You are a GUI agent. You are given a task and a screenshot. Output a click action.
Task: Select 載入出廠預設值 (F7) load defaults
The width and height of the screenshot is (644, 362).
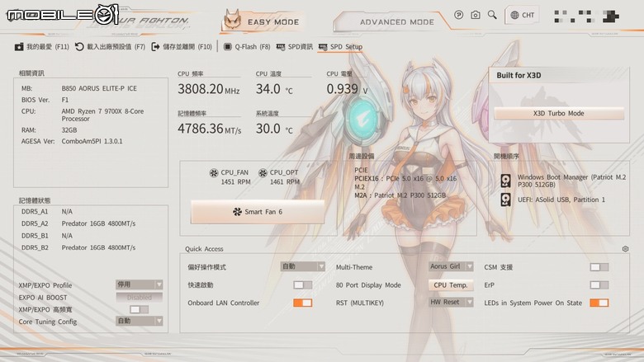(110, 47)
